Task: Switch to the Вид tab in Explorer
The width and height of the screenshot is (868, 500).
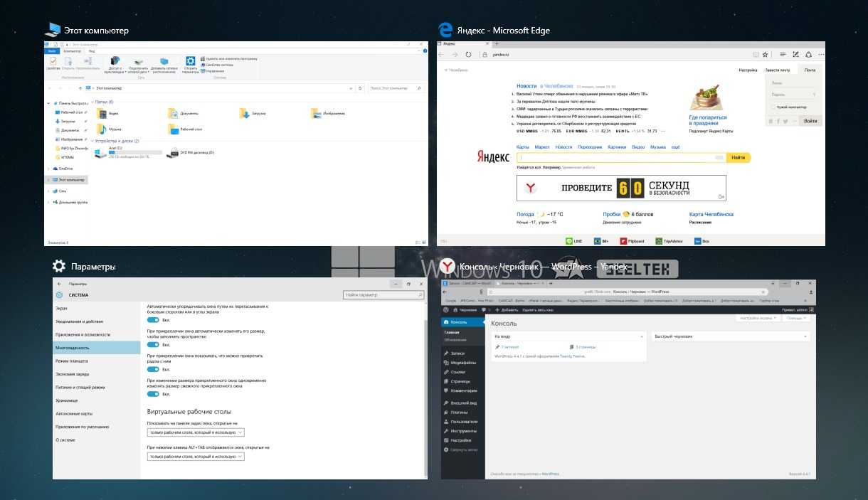Action: 92,51
